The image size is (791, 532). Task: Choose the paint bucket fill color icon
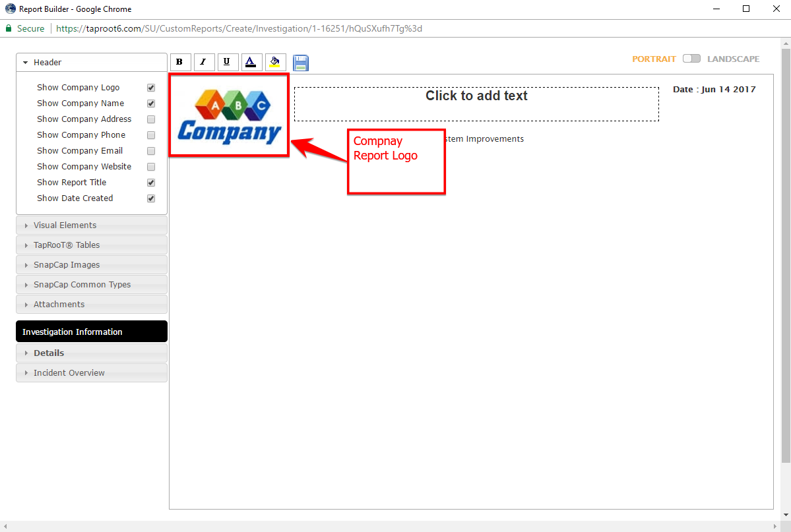point(275,62)
